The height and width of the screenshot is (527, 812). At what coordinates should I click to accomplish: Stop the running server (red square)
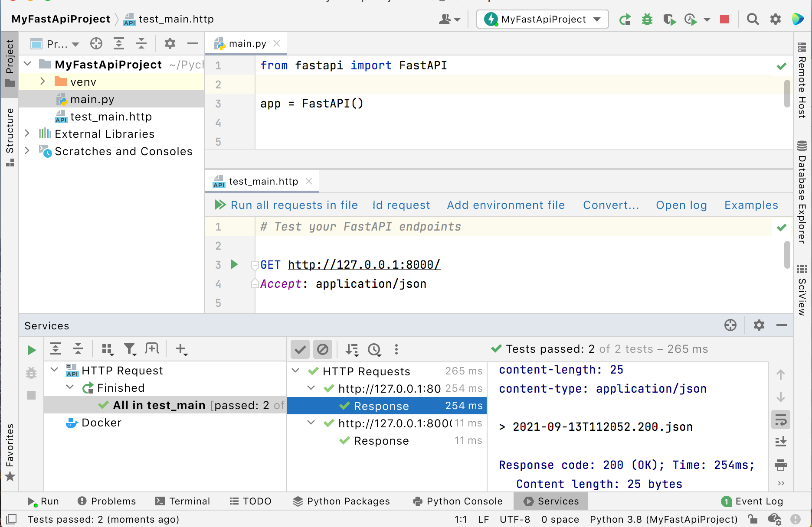[724, 19]
